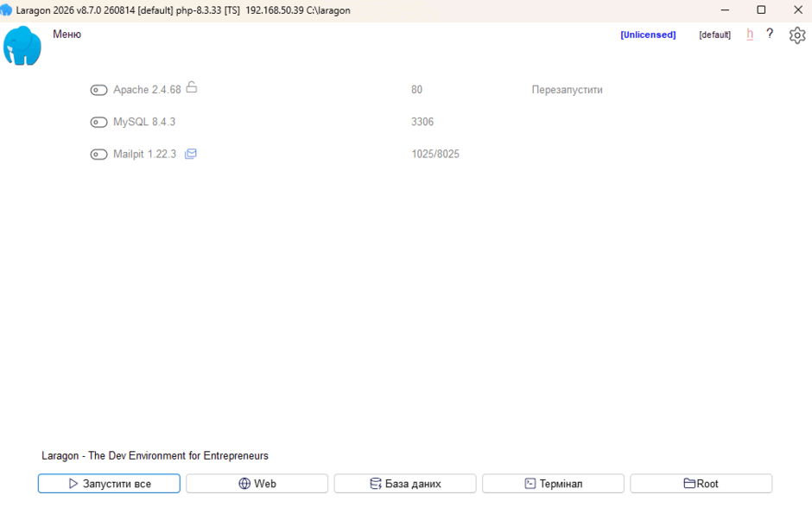This screenshot has height=514, width=812.
Task: Open settings gear icon
Action: click(x=797, y=35)
